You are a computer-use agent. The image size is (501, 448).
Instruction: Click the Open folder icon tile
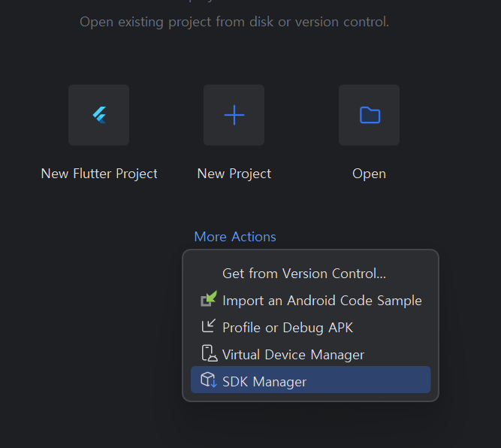pos(369,115)
